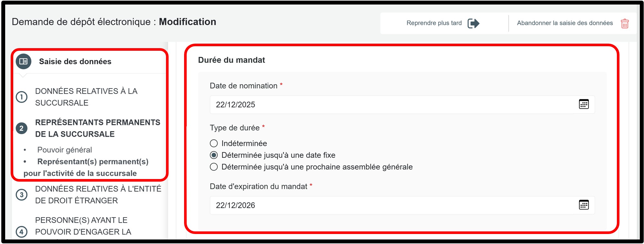The width and height of the screenshot is (644, 244).
Task: Click the Saisie des données panel icon
Action: pyautogui.click(x=24, y=61)
